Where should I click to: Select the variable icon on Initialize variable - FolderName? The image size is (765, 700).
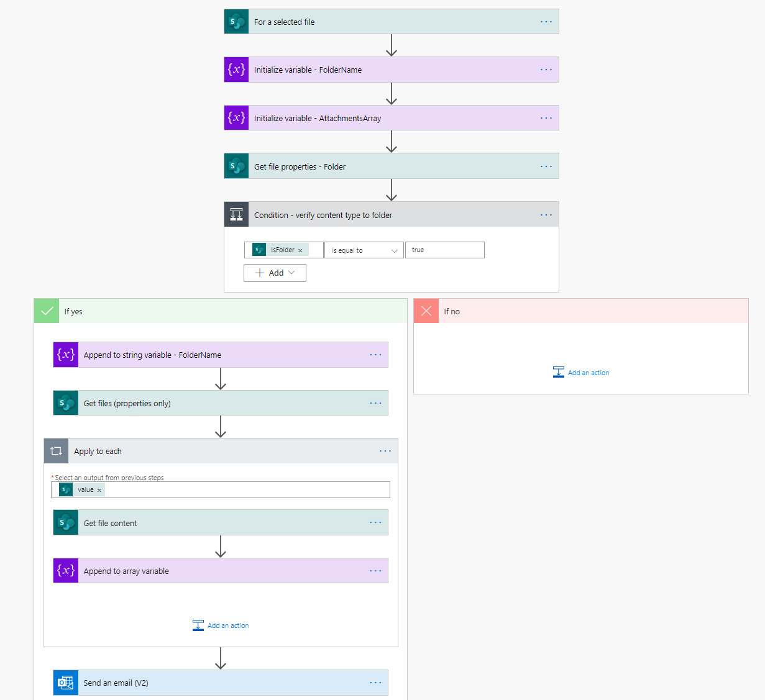pyautogui.click(x=236, y=70)
